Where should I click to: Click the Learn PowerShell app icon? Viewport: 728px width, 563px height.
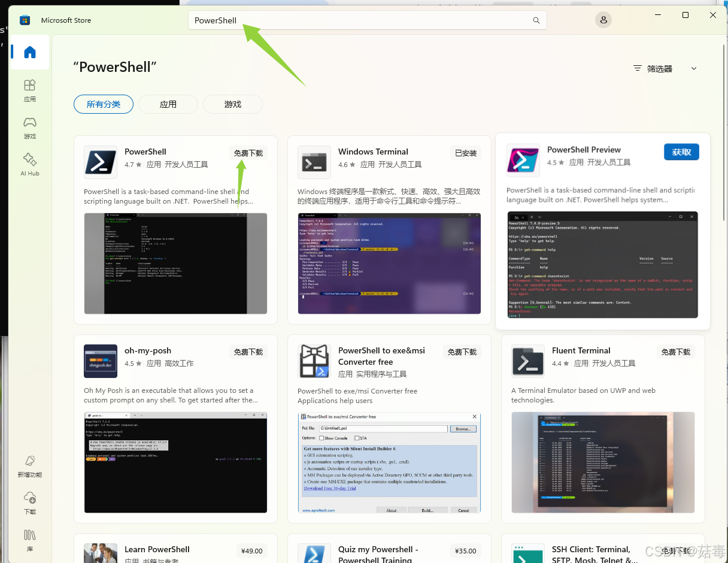tap(101, 553)
